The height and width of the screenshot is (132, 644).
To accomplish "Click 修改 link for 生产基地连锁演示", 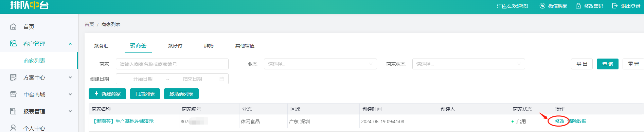I will (559, 121).
